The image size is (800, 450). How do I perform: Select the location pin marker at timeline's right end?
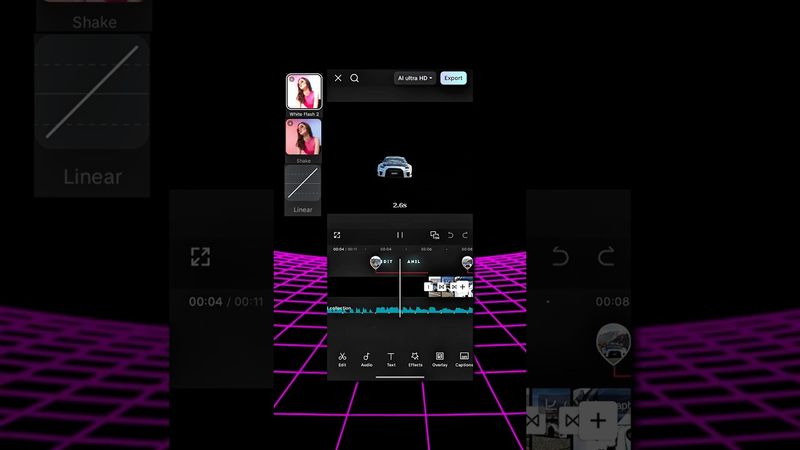467,263
